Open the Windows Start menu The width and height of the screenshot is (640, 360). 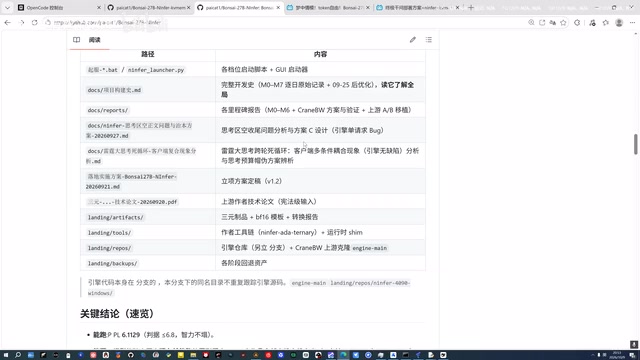6,355
